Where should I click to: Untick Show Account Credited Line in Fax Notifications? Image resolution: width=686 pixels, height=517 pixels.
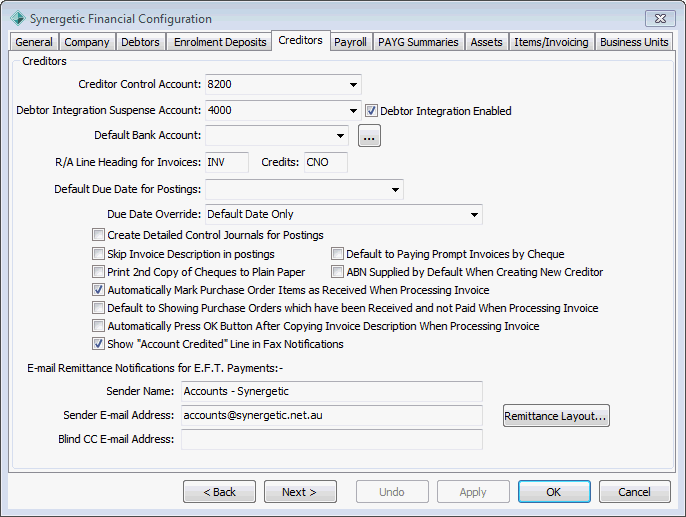tap(98, 344)
